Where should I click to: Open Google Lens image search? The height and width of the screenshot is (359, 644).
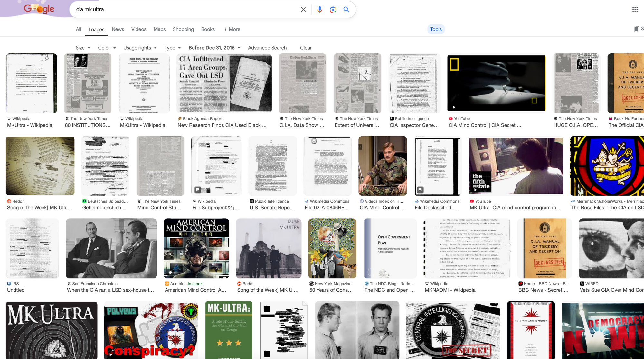[333, 9]
